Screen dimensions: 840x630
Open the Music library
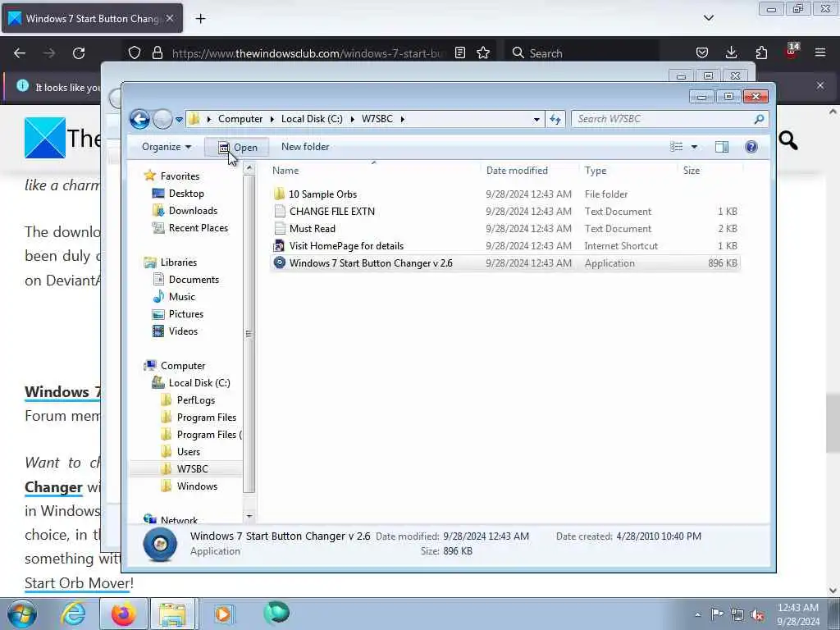181,297
